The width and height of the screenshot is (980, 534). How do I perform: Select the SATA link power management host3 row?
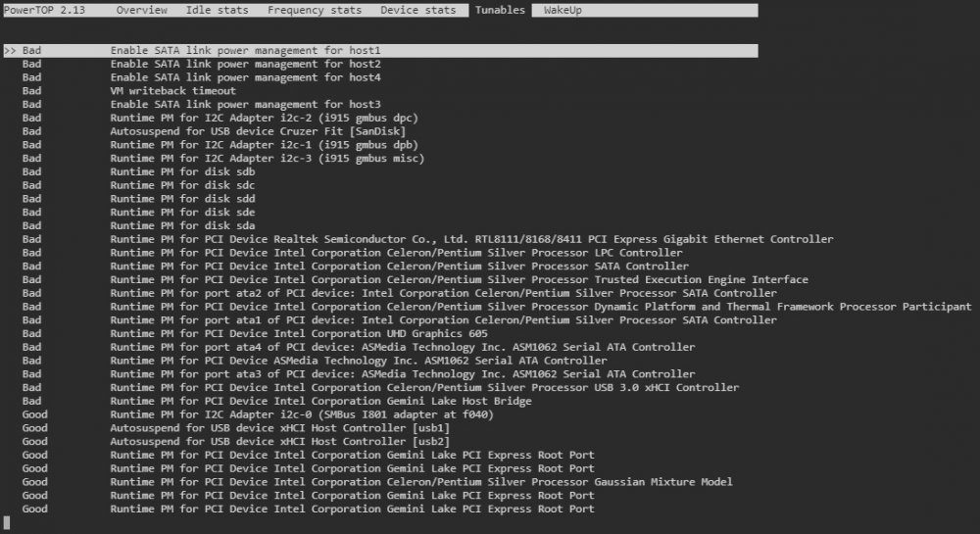201,104
